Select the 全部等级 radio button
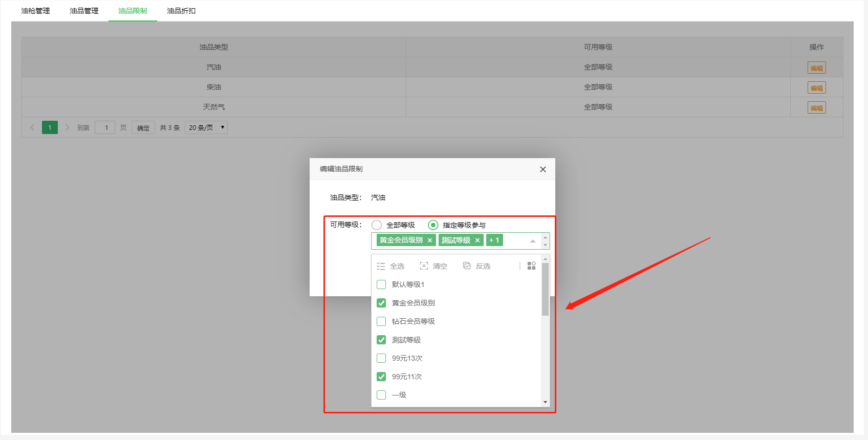The height and width of the screenshot is (440, 868). click(x=377, y=225)
